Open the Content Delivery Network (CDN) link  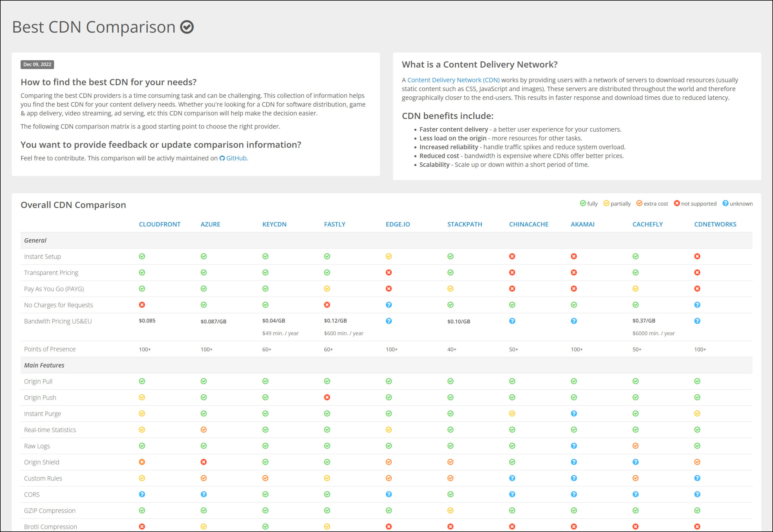(453, 80)
